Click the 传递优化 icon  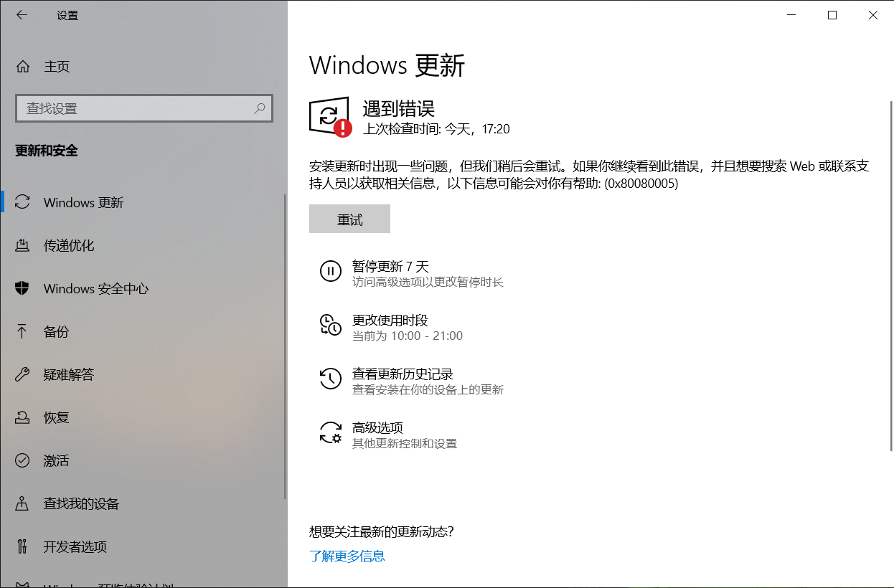22,245
